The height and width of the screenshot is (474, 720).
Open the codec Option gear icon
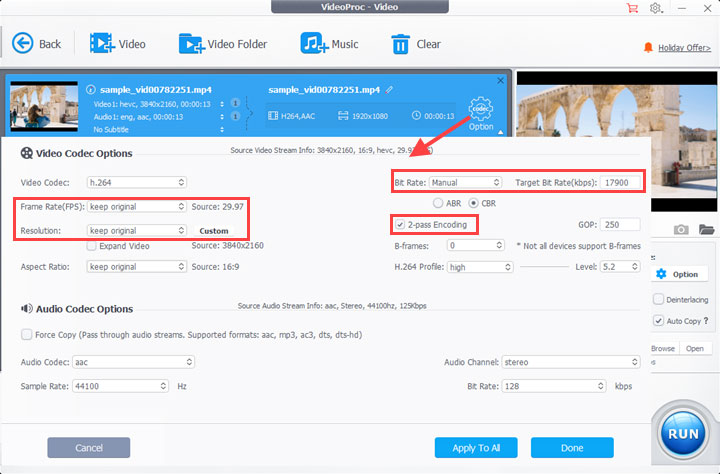click(x=481, y=109)
